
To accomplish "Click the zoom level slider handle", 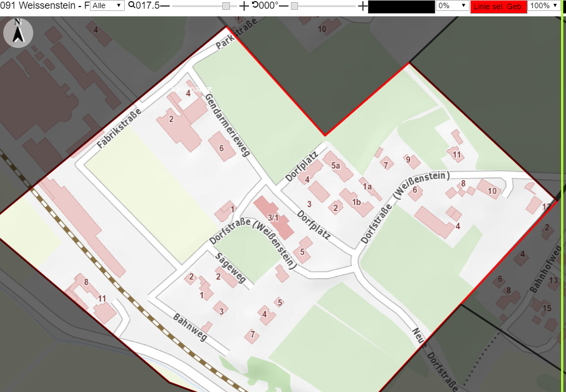I will pos(226,6).
